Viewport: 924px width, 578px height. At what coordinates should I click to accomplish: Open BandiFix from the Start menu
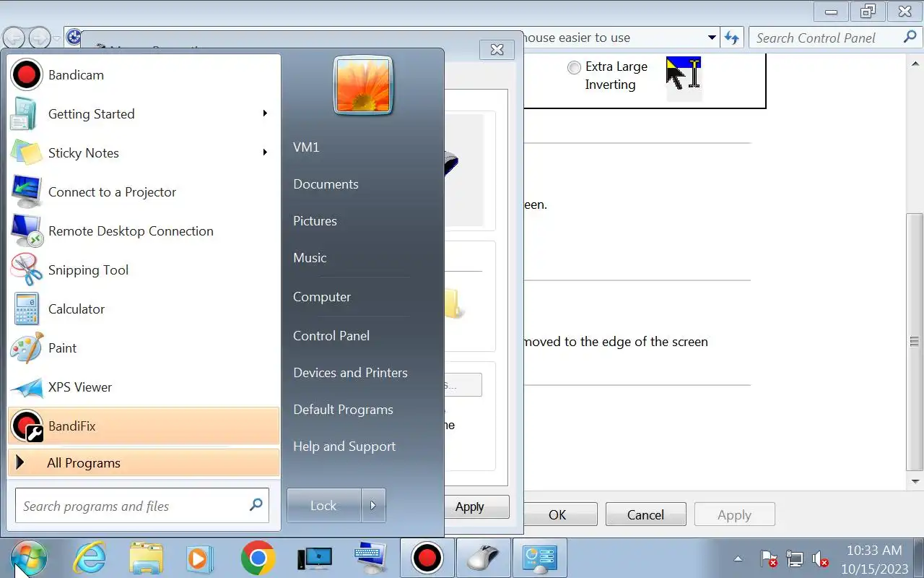[x=144, y=426]
